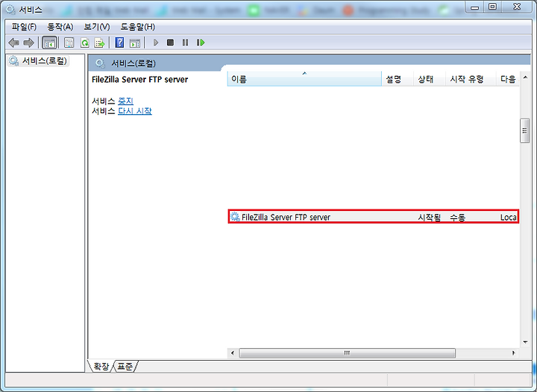Pause the service with the pause icon

[x=185, y=42]
